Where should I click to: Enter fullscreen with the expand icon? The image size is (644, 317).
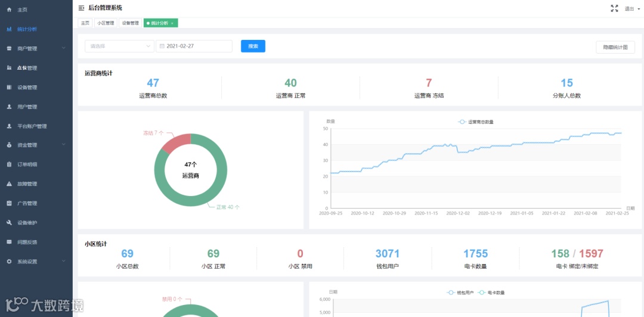614,8
